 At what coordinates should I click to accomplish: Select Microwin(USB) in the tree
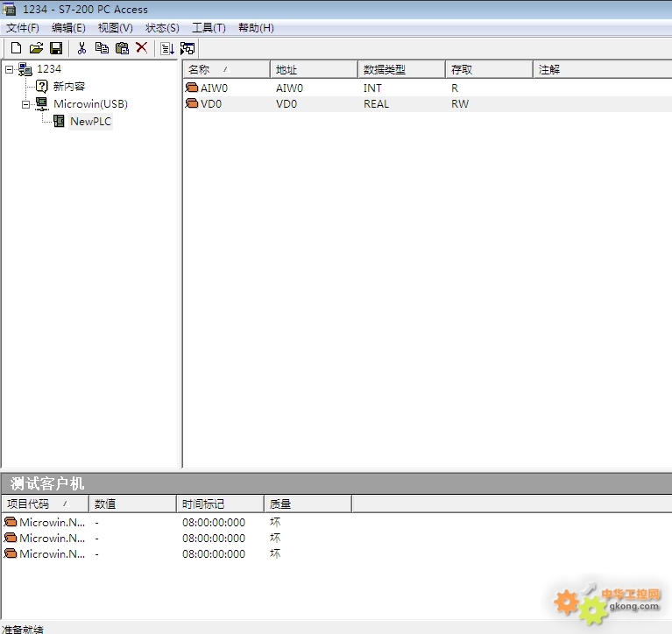(90, 103)
